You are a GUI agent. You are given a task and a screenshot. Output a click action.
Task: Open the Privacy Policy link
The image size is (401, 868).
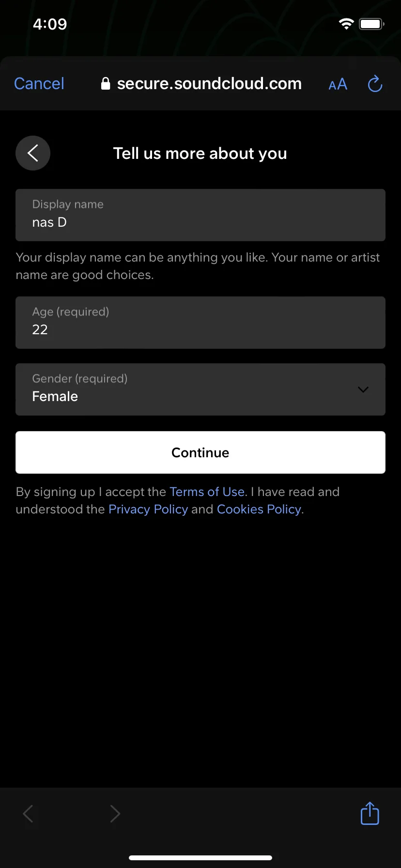tap(148, 509)
